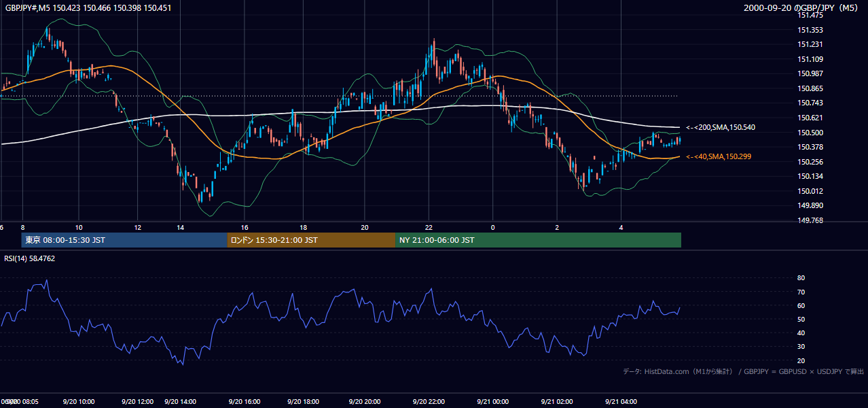Image resolution: width=868 pixels, height=408 pixels.
Task: Click RSI scale level 80
Action: coord(801,278)
